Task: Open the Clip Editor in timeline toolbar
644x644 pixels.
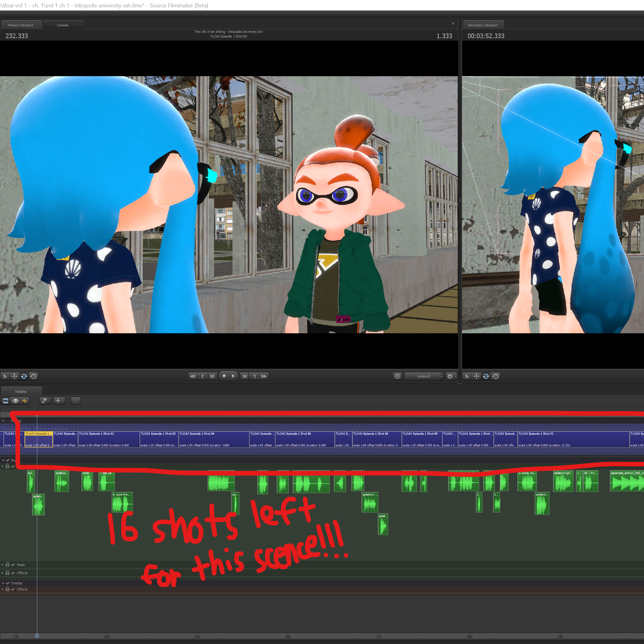Action: pyautogui.click(x=5, y=401)
